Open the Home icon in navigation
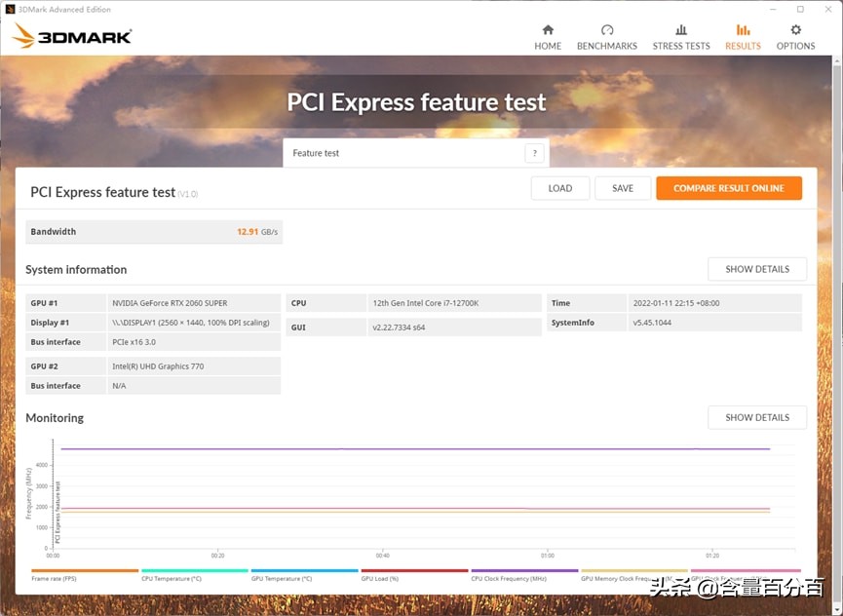The image size is (843, 616). (x=548, y=29)
